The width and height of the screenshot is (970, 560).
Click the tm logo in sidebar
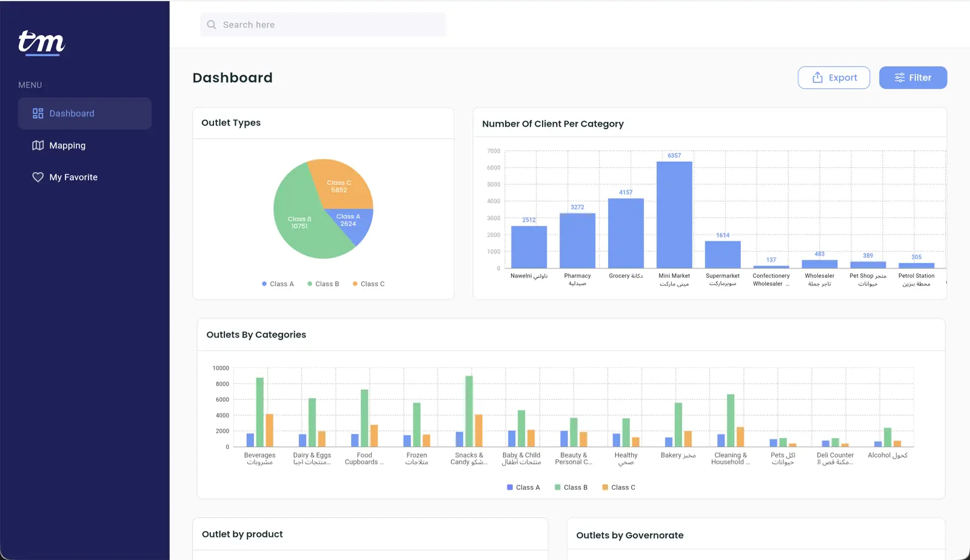[41, 42]
